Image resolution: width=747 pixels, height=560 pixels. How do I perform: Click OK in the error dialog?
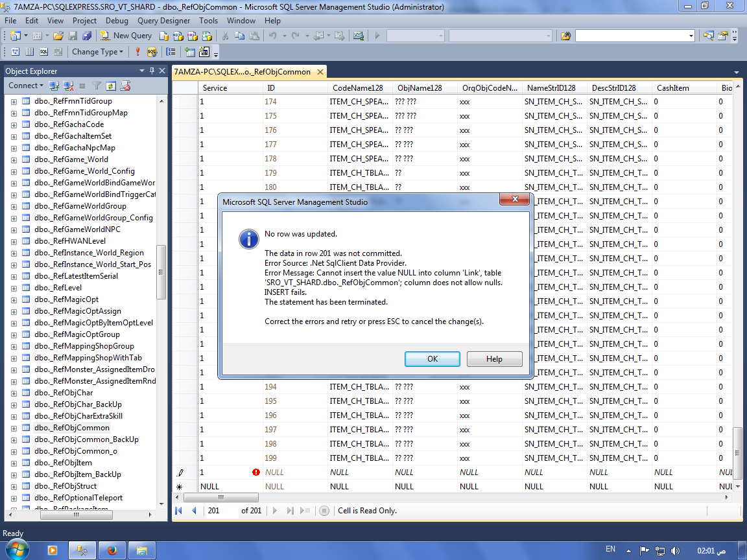pos(432,359)
